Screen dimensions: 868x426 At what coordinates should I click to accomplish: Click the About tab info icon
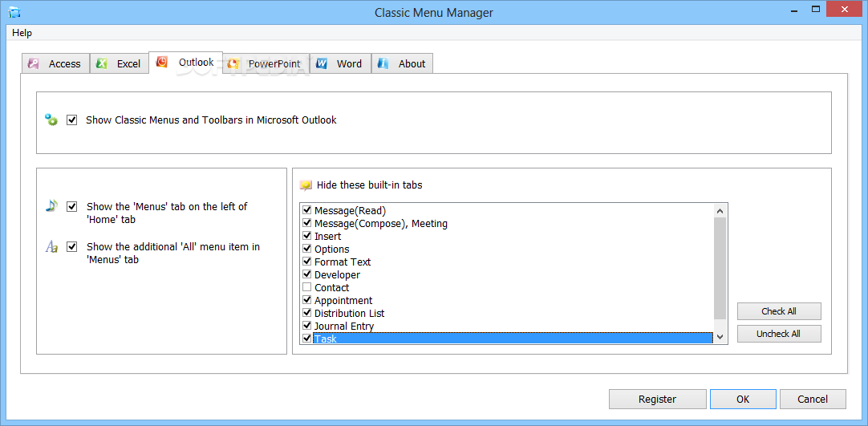coord(383,63)
